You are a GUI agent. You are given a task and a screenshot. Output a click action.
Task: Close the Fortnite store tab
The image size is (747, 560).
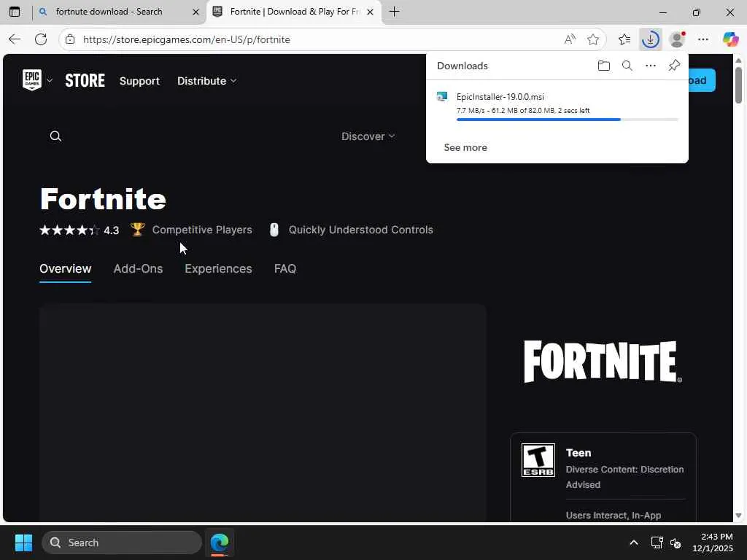tap(370, 12)
